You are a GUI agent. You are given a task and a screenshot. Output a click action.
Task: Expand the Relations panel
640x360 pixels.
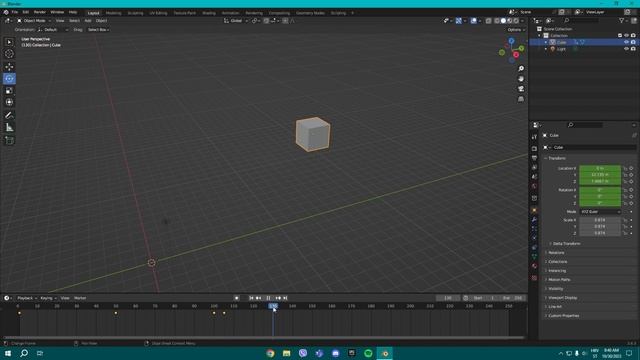556,253
